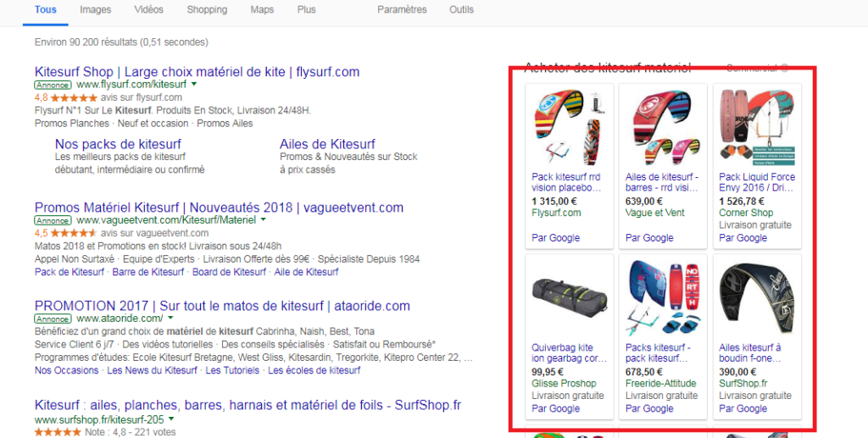Screen dimensions: 868x438
Task: Open Nos Occasions sitelink
Action: coord(66,370)
